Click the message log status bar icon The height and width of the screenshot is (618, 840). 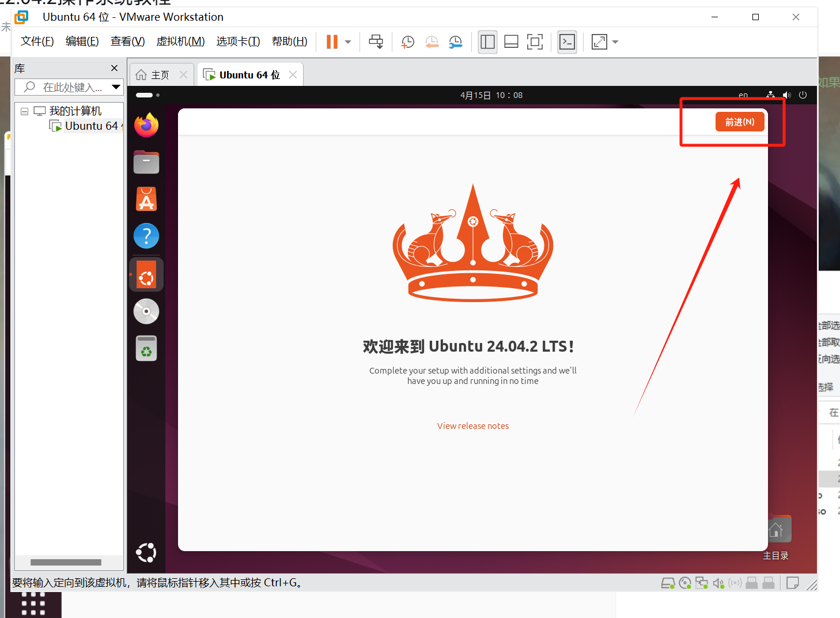(793, 583)
